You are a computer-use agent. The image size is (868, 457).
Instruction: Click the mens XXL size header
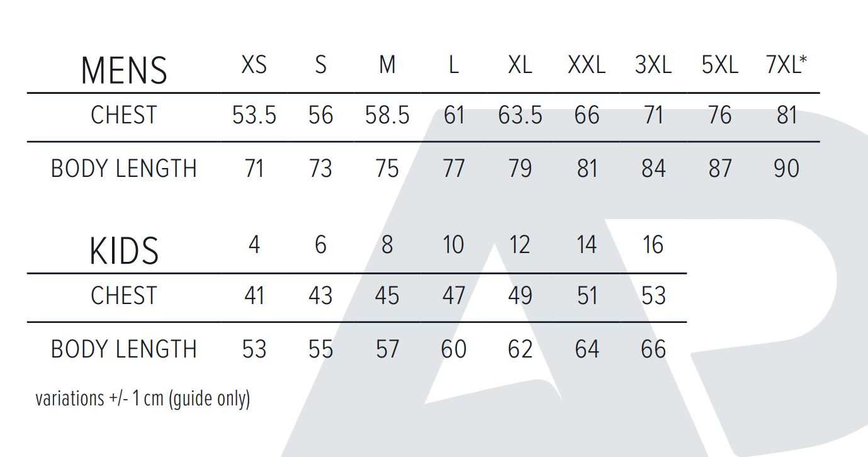tap(587, 65)
